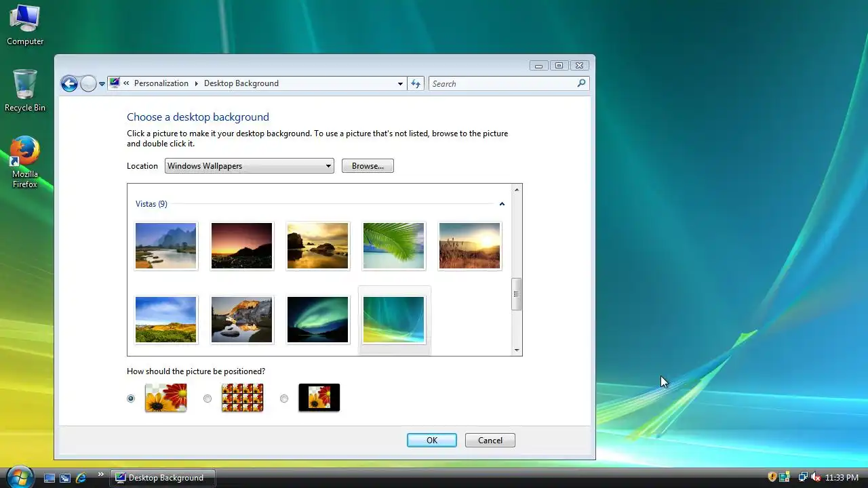This screenshot has height=488, width=868.
Task: Click the 11:33 PM clock
Action: tap(842, 478)
